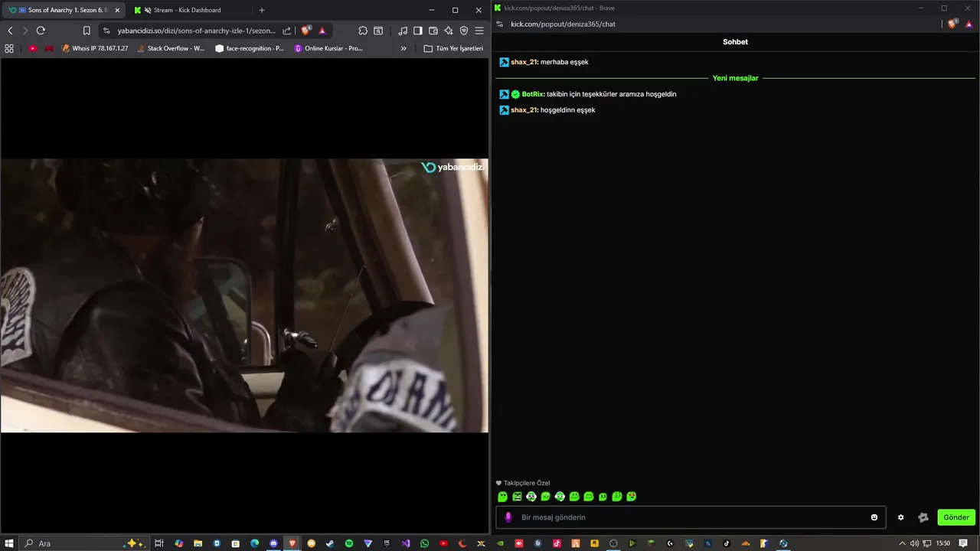The image size is (980, 551).
Task: Select the last green Kick emote in row
Action: click(x=632, y=497)
